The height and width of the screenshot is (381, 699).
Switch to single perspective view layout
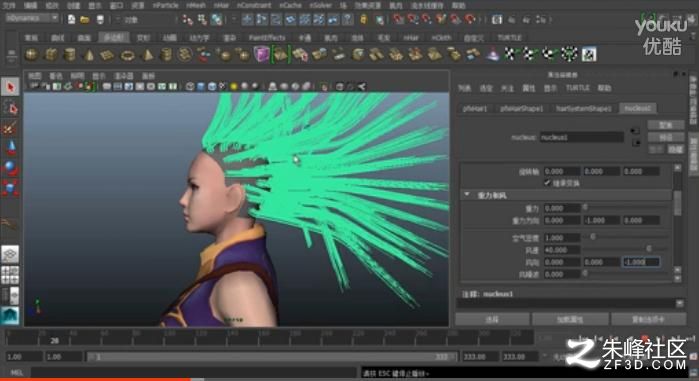(10, 254)
